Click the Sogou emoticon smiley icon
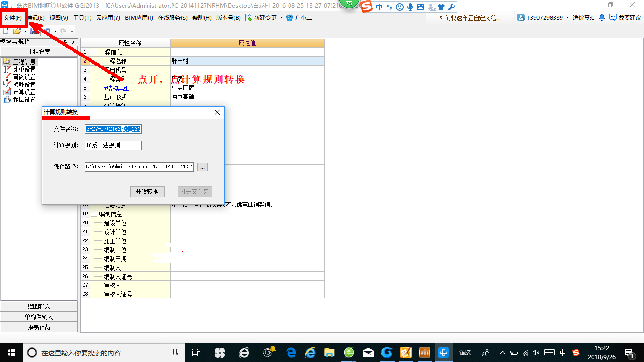 point(400,7)
